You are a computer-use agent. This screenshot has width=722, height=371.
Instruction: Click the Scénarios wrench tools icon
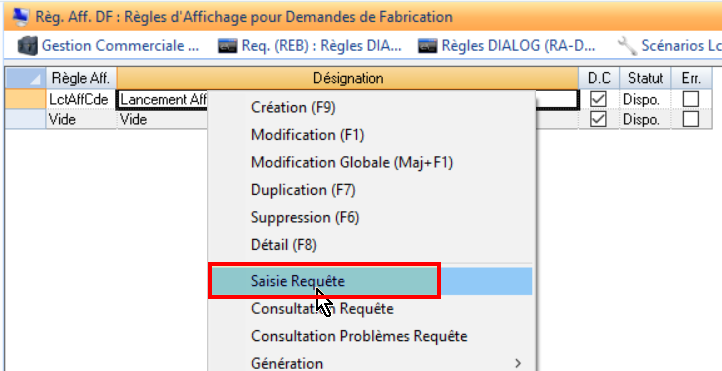click(x=627, y=46)
